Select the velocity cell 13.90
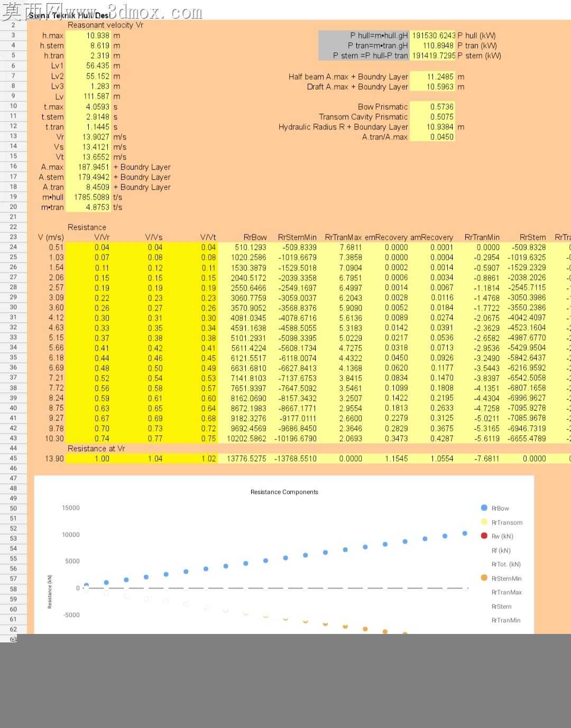This screenshot has width=571, height=728. click(x=54, y=458)
